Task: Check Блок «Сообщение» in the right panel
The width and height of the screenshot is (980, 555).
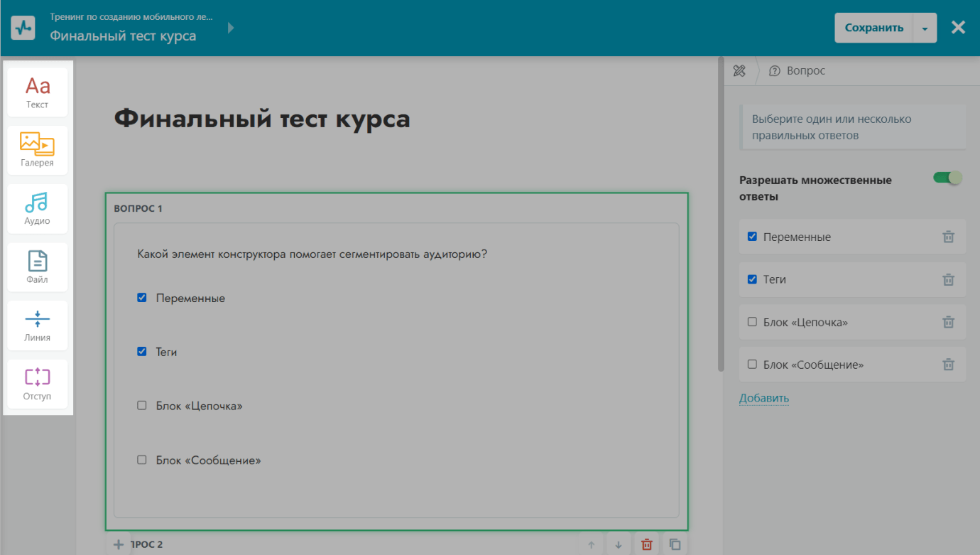Action: 753,365
